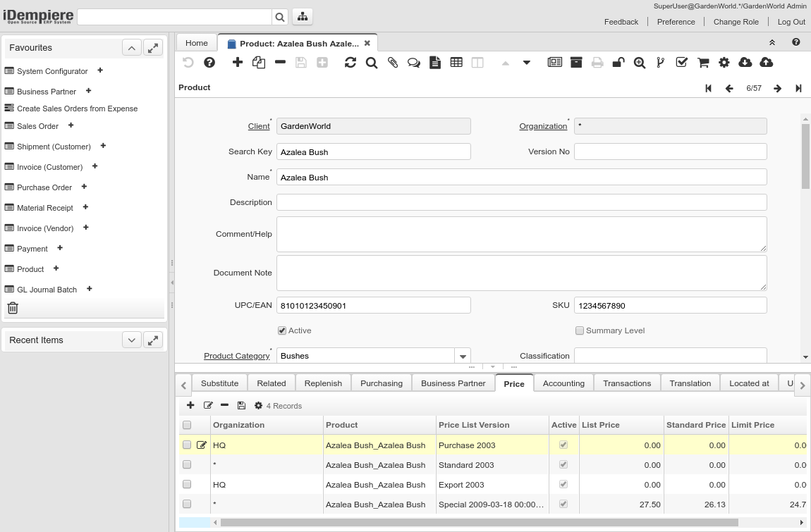Image resolution: width=811 pixels, height=532 pixels.
Task: Open the Attachment paperclip icon
Action: (x=393, y=63)
